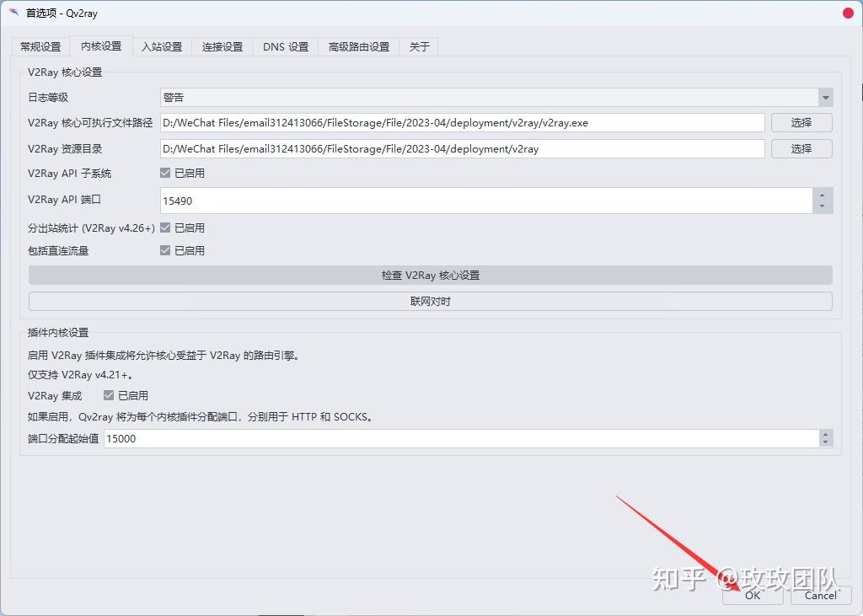This screenshot has width=863, height=616.
Task: Click 检查 V2Ray 核心设置 button
Action: point(431,276)
